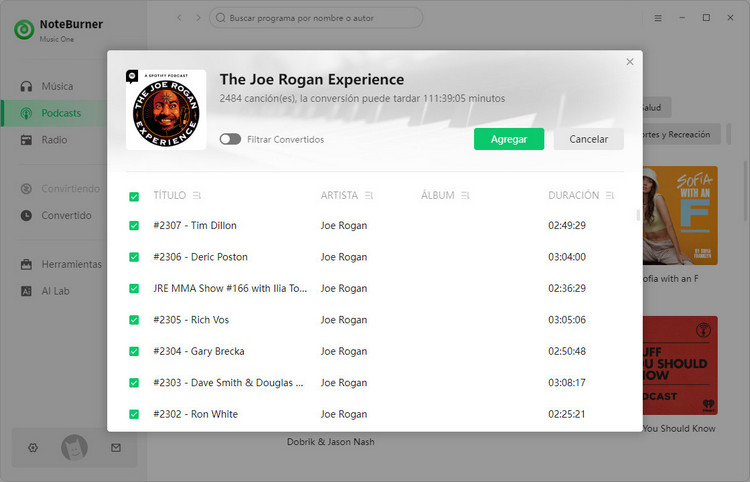This screenshot has width=750, height=482.
Task: Uncheck the JRE MMA Show #166 episode
Action: pos(134,289)
